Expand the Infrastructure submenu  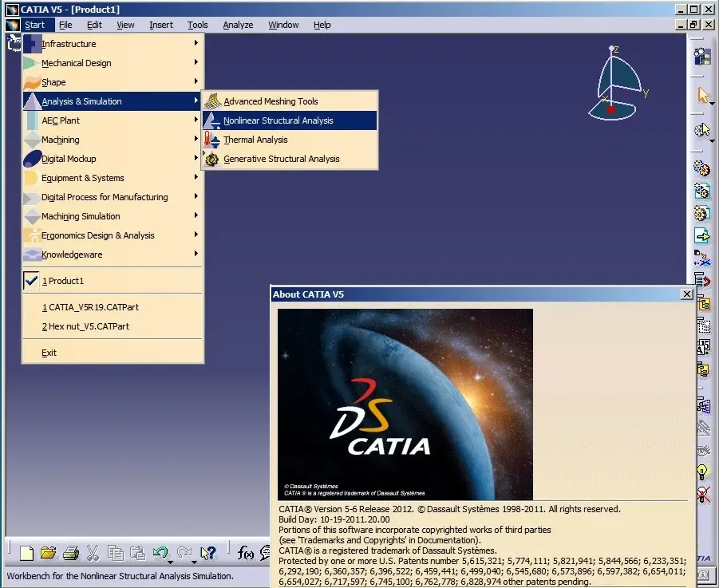click(113, 44)
